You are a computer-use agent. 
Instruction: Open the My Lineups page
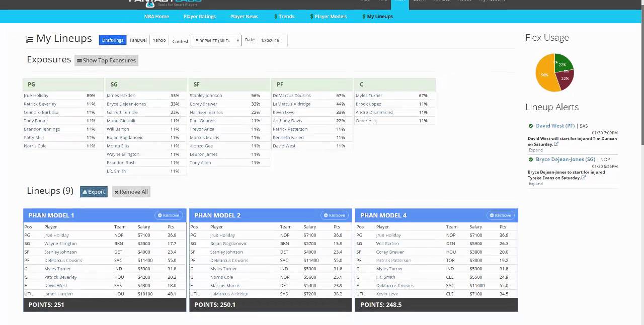(380, 16)
